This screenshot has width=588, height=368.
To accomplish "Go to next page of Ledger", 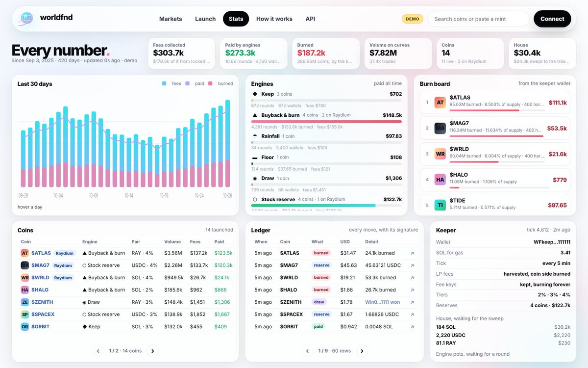I will (362, 351).
